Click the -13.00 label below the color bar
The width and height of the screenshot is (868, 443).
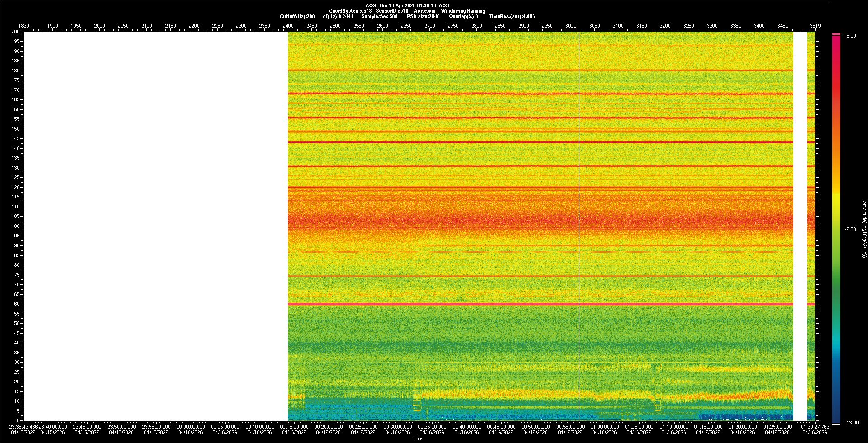pos(851,423)
